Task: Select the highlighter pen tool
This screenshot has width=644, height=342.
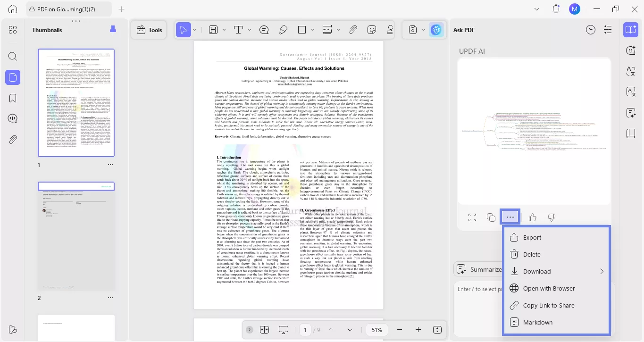Action: [x=283, y=30]
